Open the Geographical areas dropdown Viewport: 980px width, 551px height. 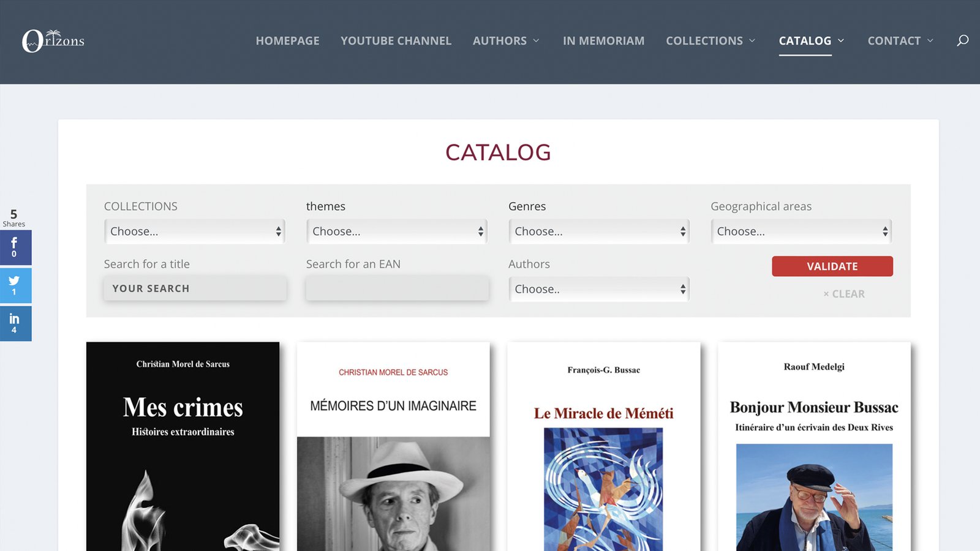pyautogui.click(x=801, y=231)
